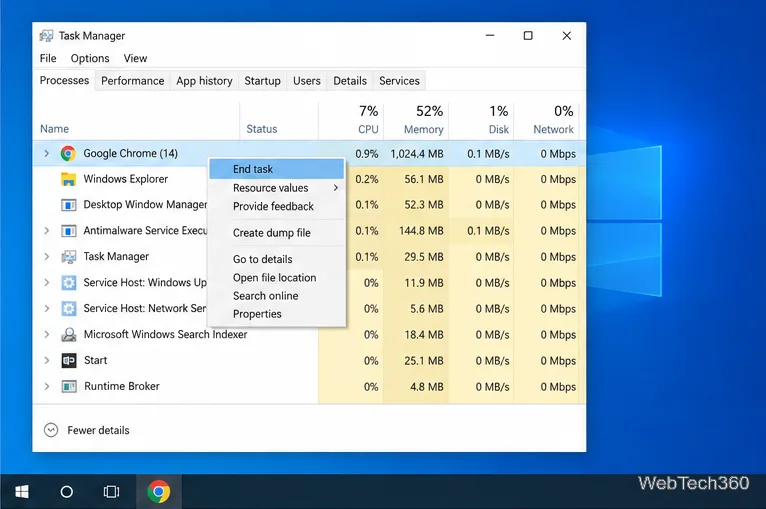The image size is (766, 509).
Task: Switch to the App history tab
Action: [x=204, y=81]
